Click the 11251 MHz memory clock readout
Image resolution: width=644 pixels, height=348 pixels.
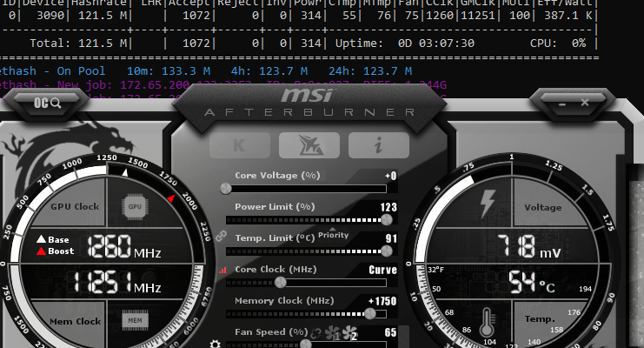[x=117, y=283]
